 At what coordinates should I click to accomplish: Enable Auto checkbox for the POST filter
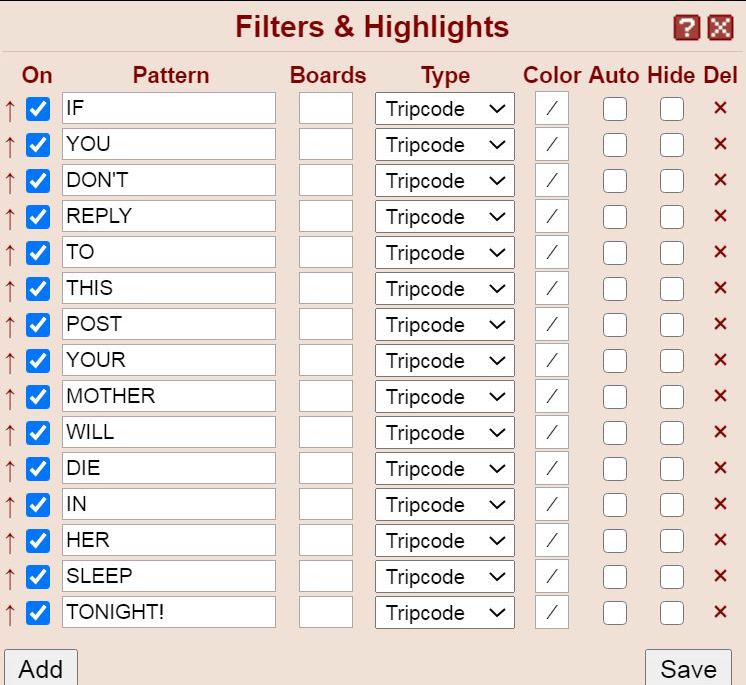point(615,325)
